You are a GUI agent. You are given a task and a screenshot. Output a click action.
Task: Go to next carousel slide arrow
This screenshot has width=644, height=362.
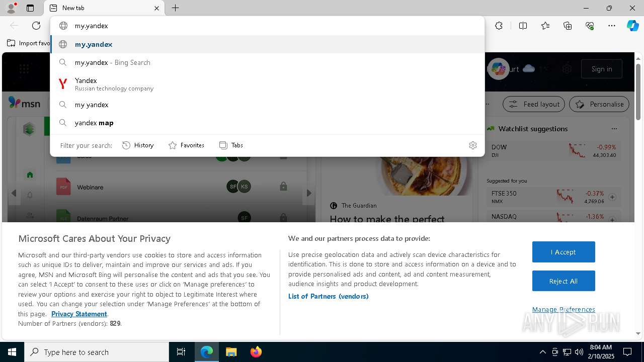coord(309,193)
